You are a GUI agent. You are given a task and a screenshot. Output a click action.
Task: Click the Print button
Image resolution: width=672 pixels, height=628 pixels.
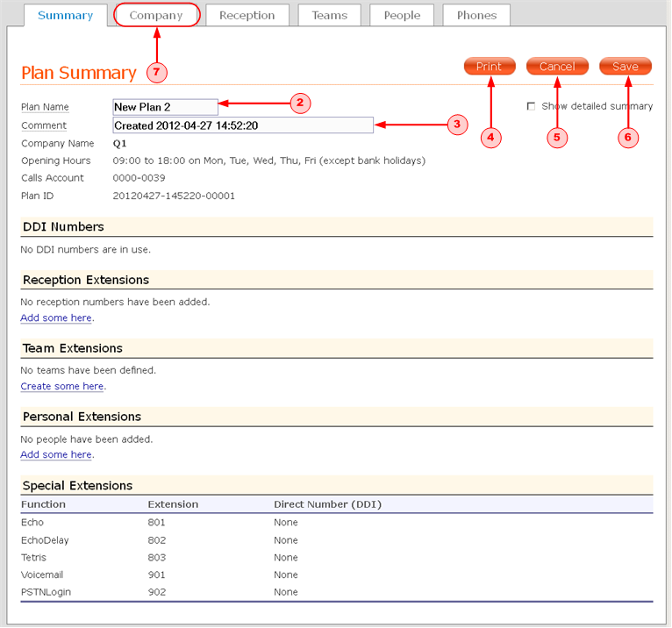coord(490,67)
